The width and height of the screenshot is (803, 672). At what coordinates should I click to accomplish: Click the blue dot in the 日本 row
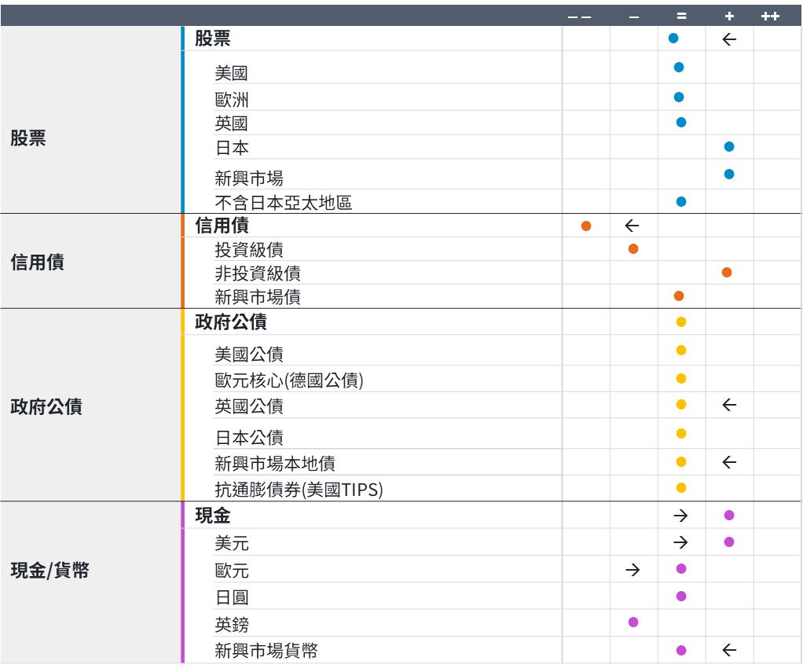click(729, 147)
